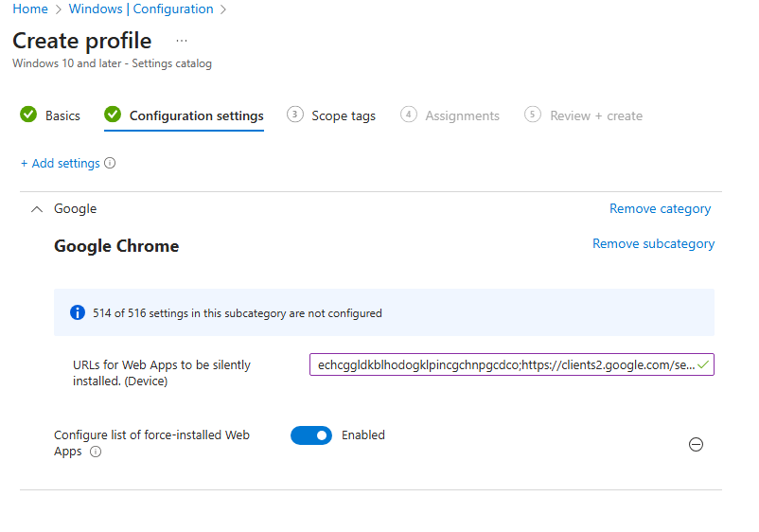Click the green checkmark in URL field
This screenshot has width=759, height=532.
tap(703, 365)
